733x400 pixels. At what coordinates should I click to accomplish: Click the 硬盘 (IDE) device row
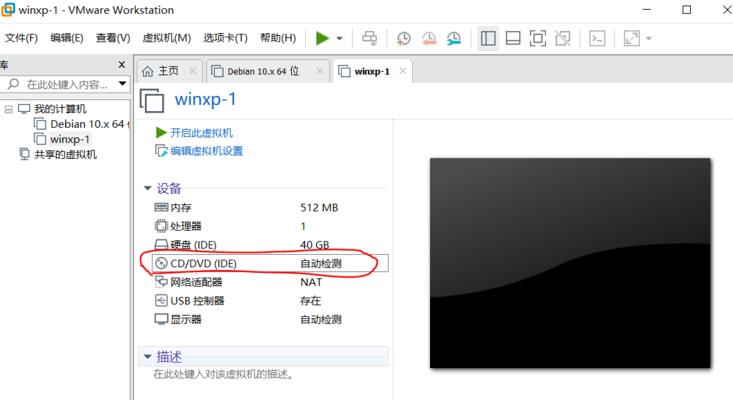tap(270, 245)
